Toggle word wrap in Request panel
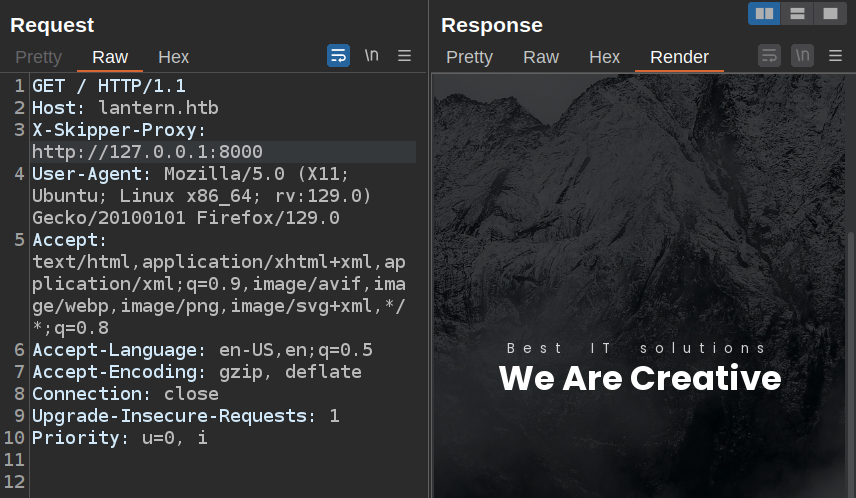 (338, 56)
